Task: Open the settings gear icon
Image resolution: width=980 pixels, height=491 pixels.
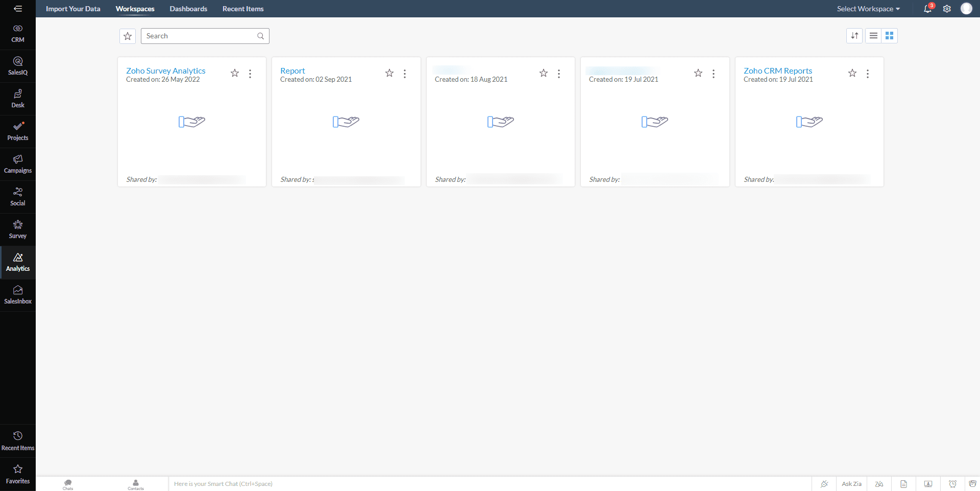Action: (947, 9)
